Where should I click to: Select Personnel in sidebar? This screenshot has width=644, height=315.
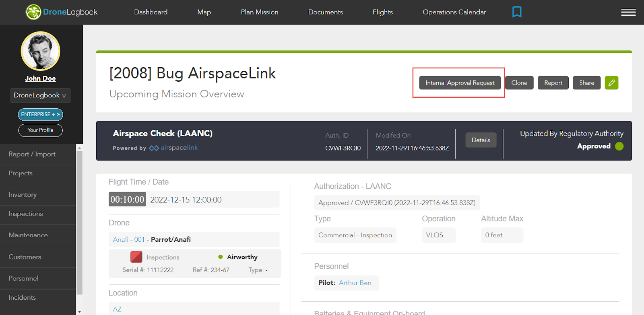[x=38, y=278]
